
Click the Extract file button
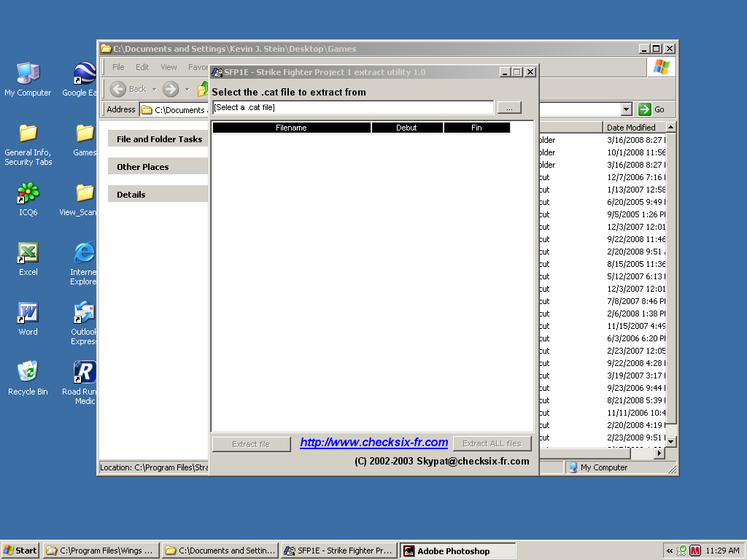click(x=251, y=444)
